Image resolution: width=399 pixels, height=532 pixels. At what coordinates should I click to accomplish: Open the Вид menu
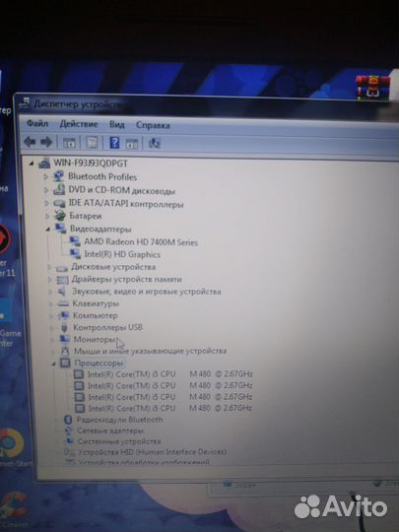point(117,124)
